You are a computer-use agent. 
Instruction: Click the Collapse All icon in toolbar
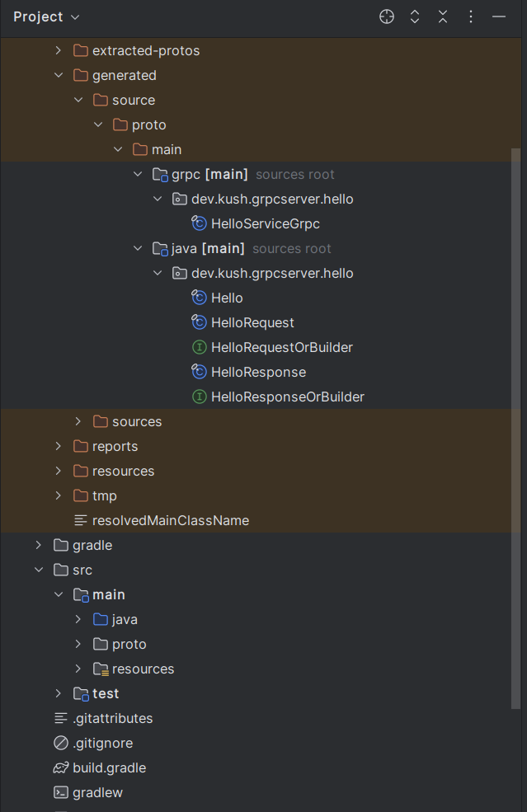[x=443, y=16]
